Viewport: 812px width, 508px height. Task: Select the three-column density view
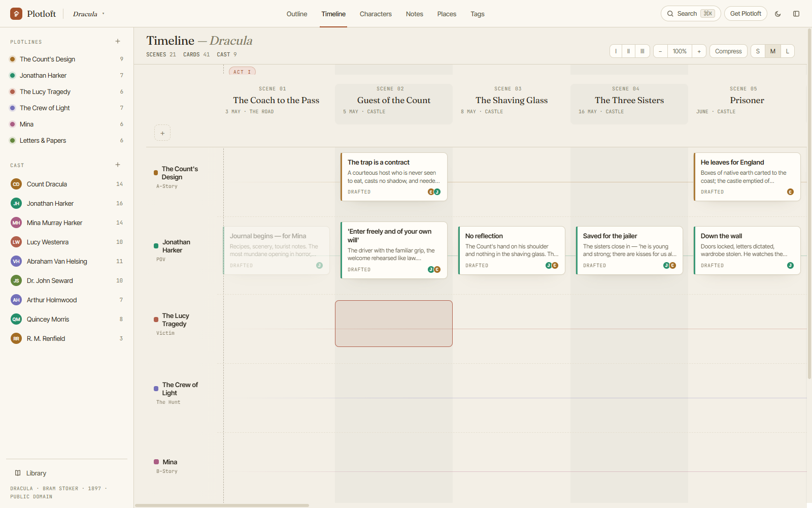pyautogui.click(x=642, y=51)
